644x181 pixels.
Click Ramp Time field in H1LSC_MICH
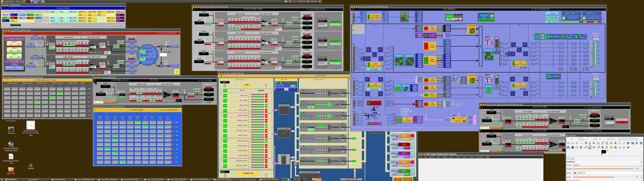tap(179, 101)
